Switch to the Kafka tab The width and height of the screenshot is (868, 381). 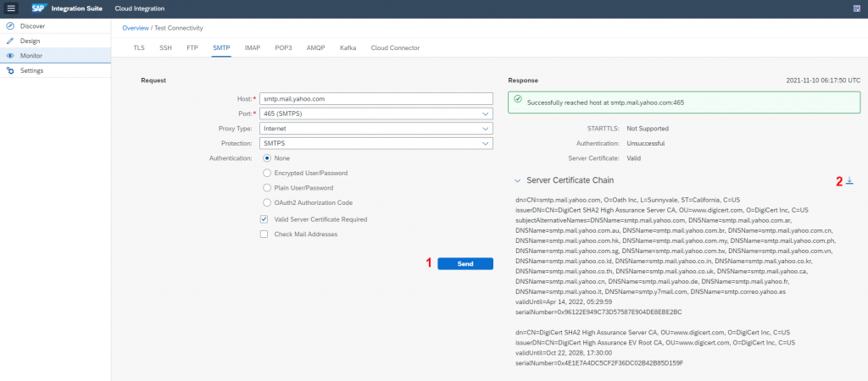[348, 47]
